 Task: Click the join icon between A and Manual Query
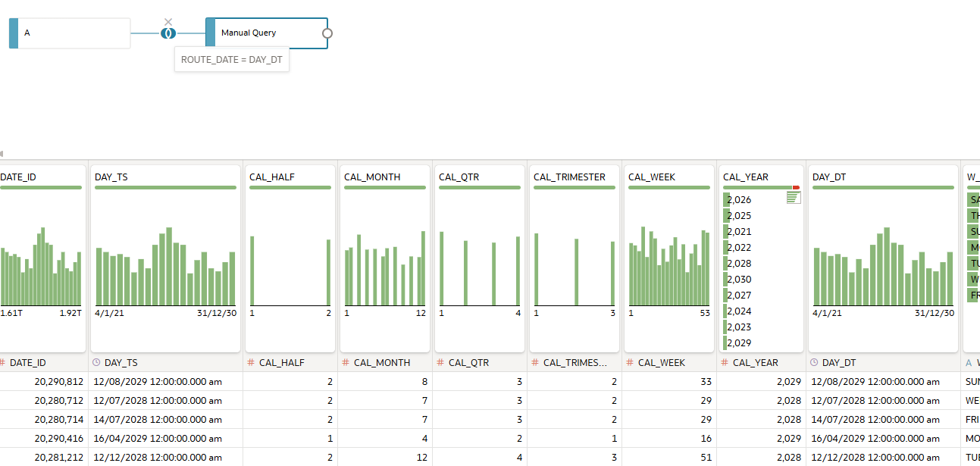(168, 33)
